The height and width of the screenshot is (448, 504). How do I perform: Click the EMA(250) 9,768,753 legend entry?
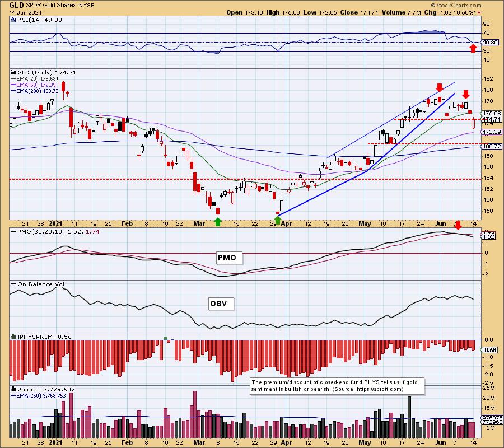(x=41, y=395)
